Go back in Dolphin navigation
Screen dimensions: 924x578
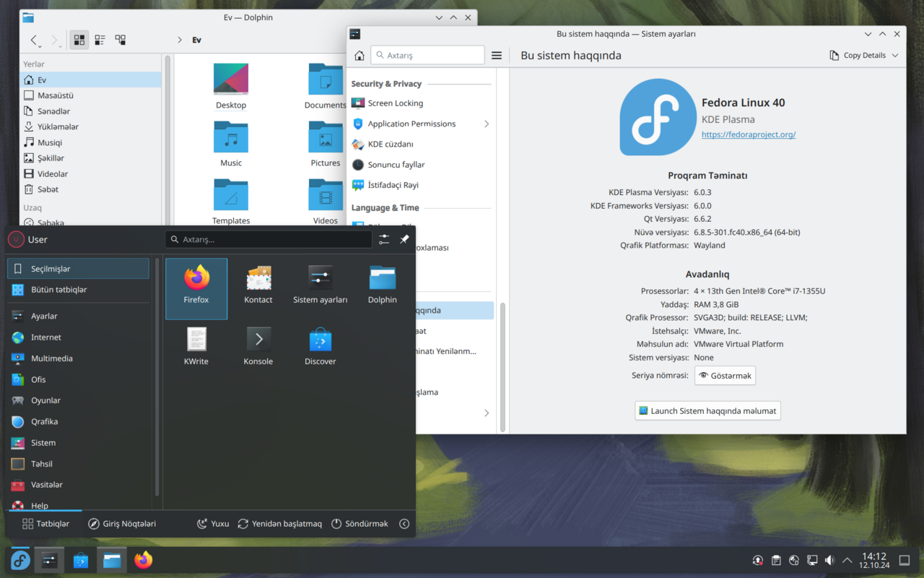35,40
